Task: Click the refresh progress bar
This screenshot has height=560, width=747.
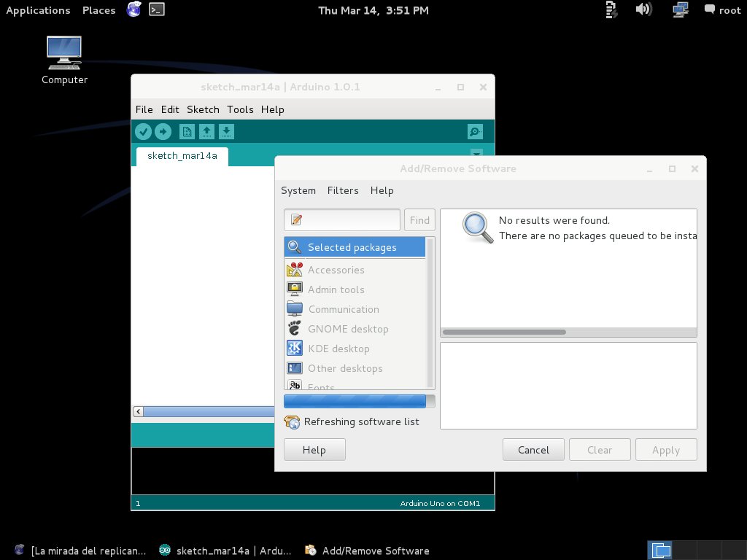Action: click(359, 402)
